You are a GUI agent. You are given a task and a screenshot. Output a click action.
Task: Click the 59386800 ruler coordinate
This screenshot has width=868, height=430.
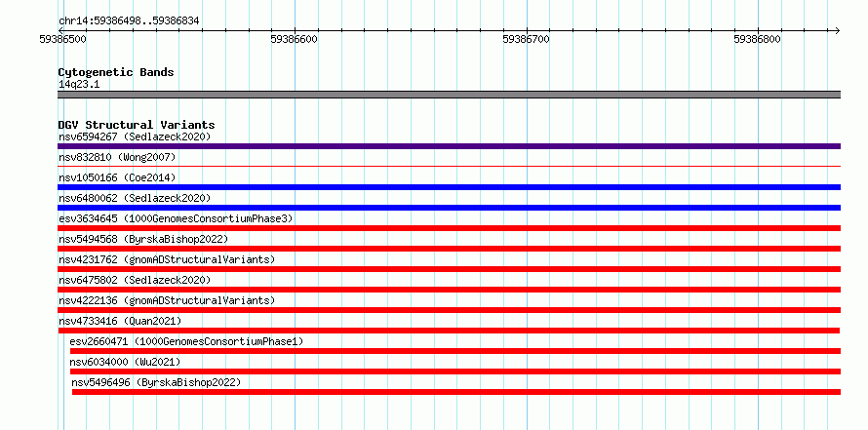[757, 39]
